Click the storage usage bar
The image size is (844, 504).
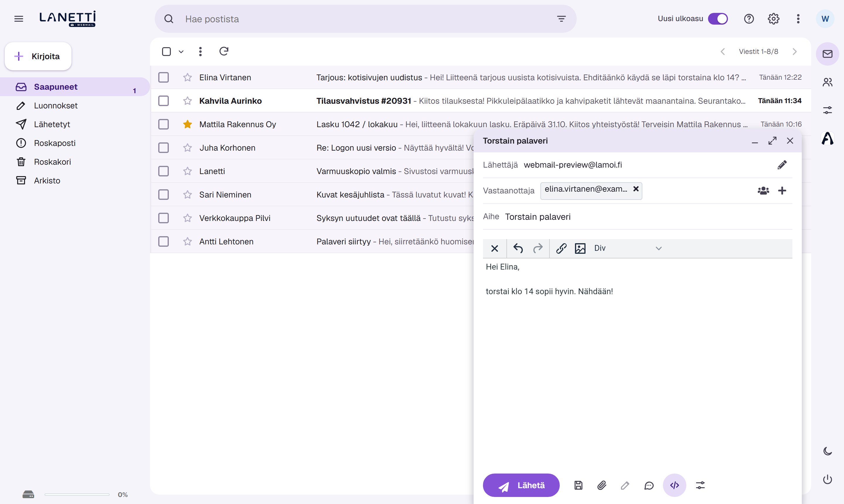tap(77, 495)
